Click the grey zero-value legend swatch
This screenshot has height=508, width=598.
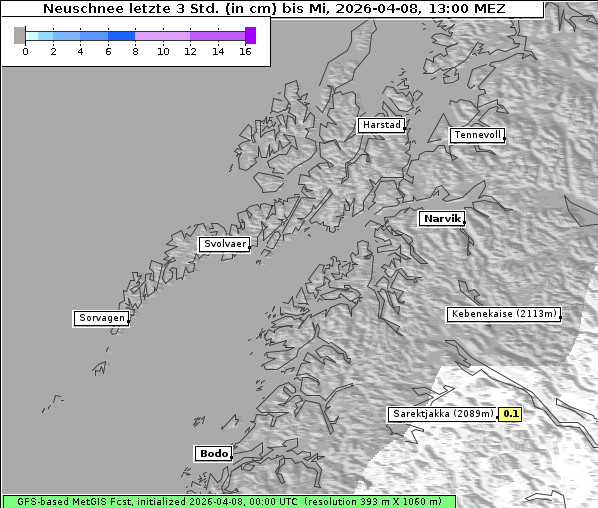(19, 35)
